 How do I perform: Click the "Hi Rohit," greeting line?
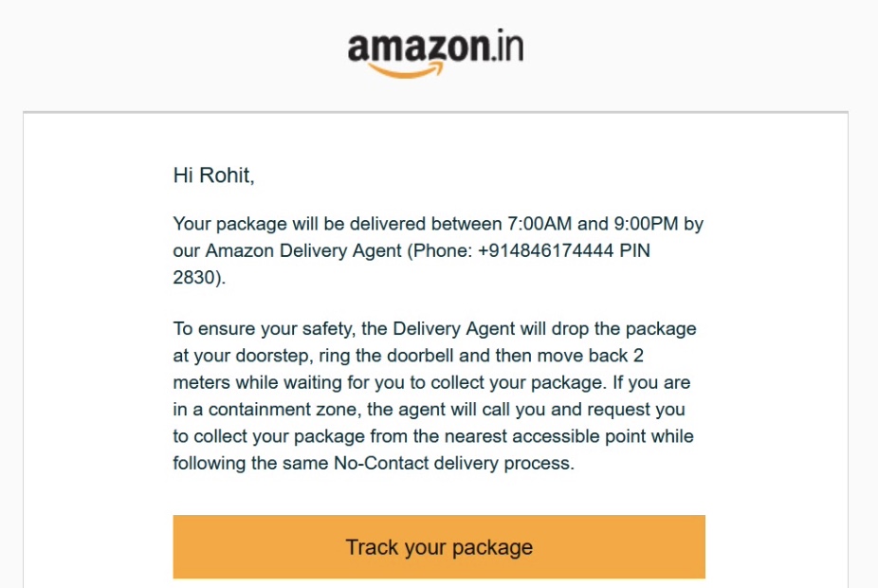tap(214, 175)
